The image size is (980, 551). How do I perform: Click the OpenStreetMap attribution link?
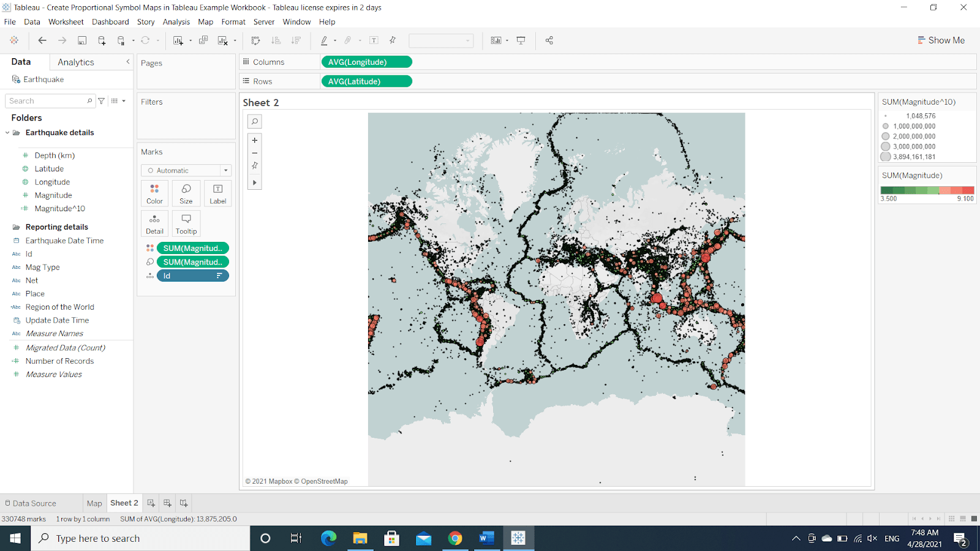coord(324,481)
